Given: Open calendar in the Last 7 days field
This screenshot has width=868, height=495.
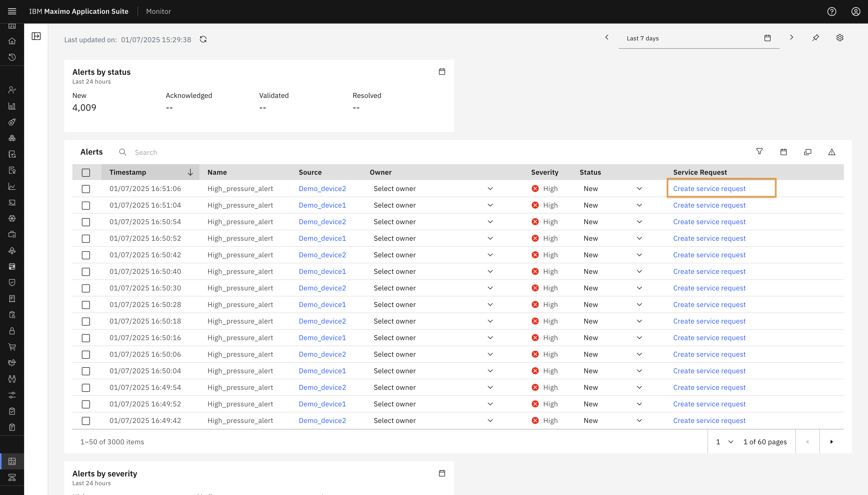Looking at the screenshot, I should (x=767, y=38).
